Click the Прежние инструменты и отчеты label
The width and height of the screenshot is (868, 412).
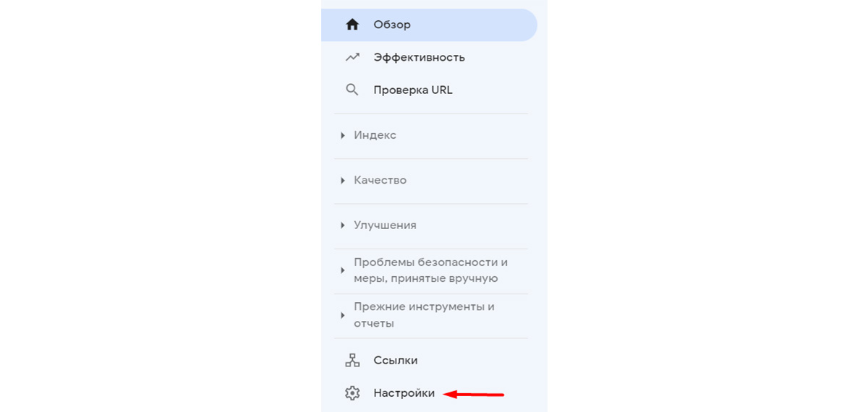(x=424, y=315)
